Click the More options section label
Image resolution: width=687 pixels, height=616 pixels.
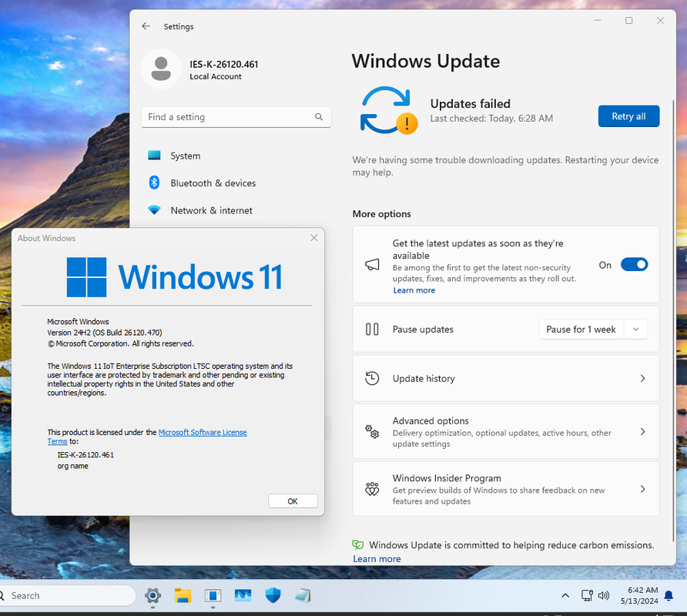(381, 214)
